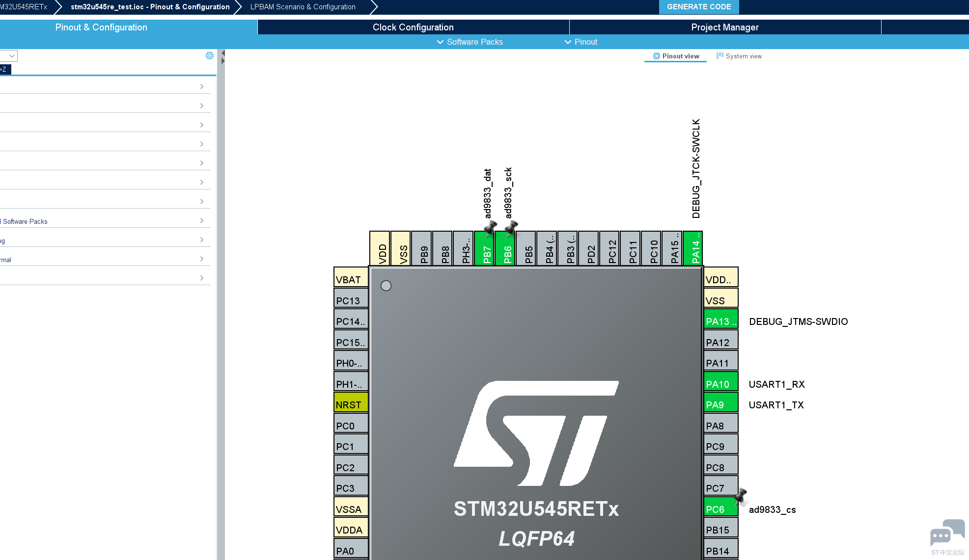Image resolution: width=969 pixels, height=560 pixels.
Task: Collapse the left panel with the left arrow
Action: (223, 53)
